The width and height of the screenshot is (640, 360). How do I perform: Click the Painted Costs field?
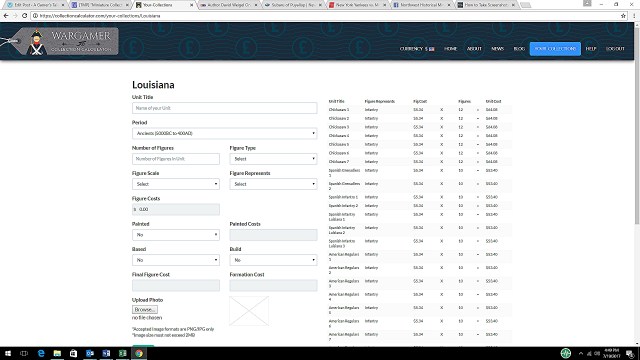pos(273,235)
